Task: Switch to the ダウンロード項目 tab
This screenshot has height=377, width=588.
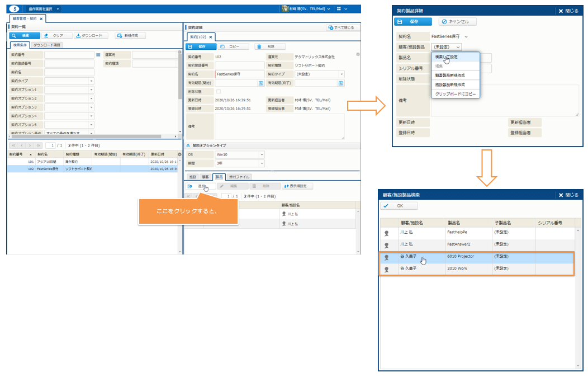Action: click(x=46, y=45)
